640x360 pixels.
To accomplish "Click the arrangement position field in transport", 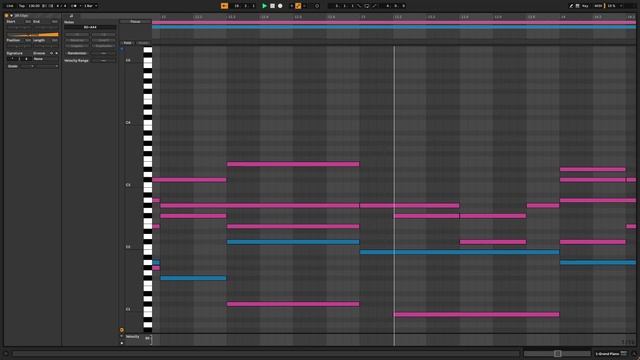I will tap(245, 6).
